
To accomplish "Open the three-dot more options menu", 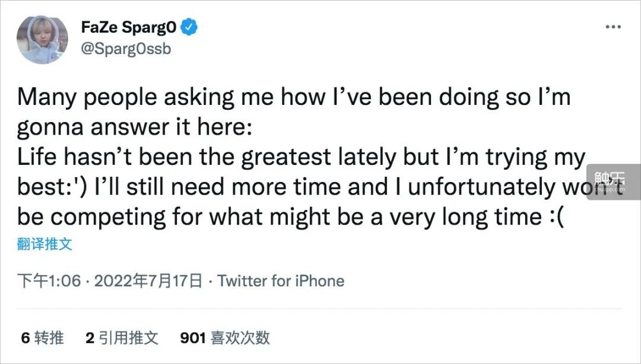I will 614,27.
